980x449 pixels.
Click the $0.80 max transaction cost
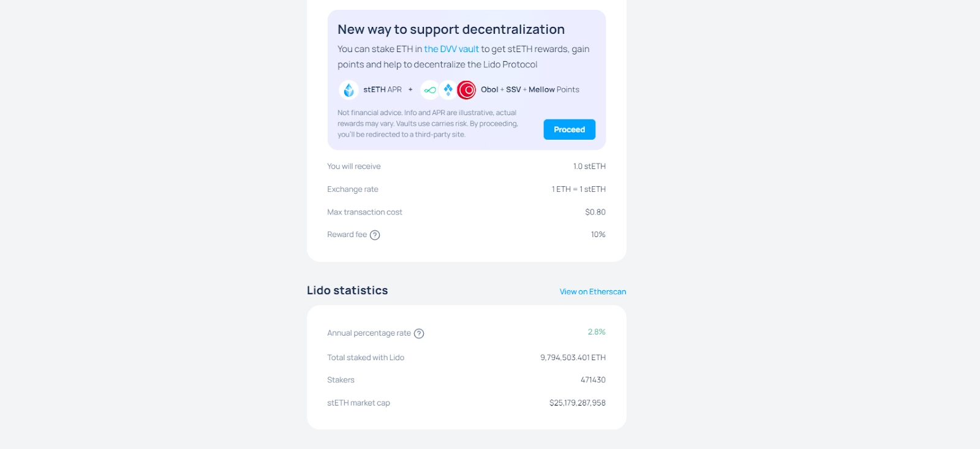[x=595, y=213]
